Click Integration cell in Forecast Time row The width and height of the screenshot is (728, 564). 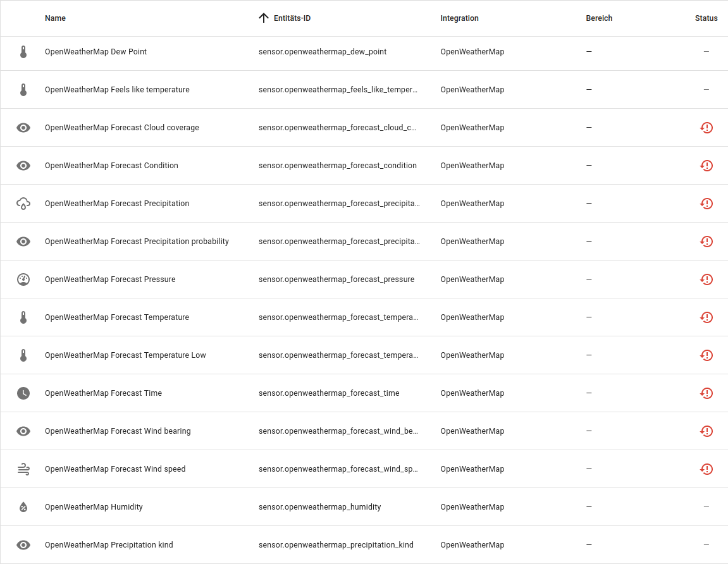472,393
